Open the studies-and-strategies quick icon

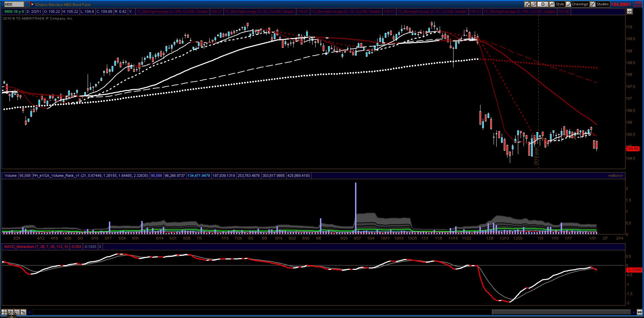pos(527,4)
